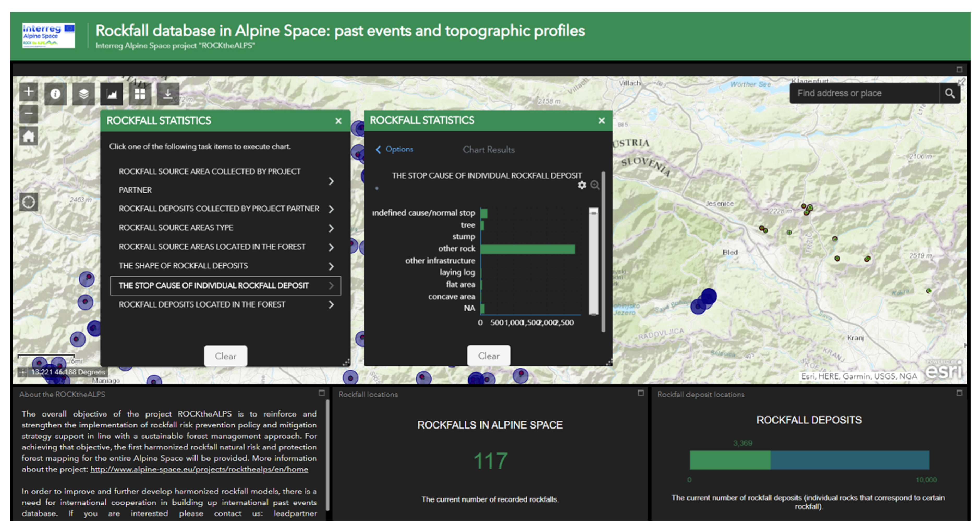
Task: Click the search magnifier icon
Action: point(949,93)
